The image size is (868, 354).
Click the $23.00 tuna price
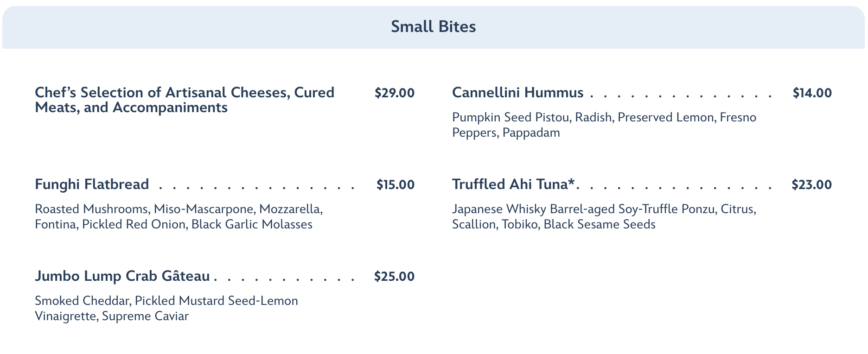coord(811,185)
